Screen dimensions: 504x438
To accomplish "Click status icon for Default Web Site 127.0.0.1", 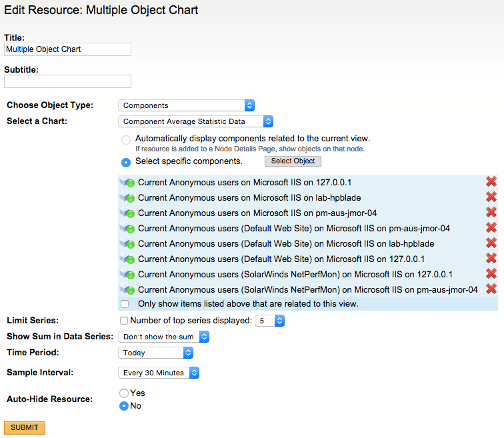I will (128, 259).
